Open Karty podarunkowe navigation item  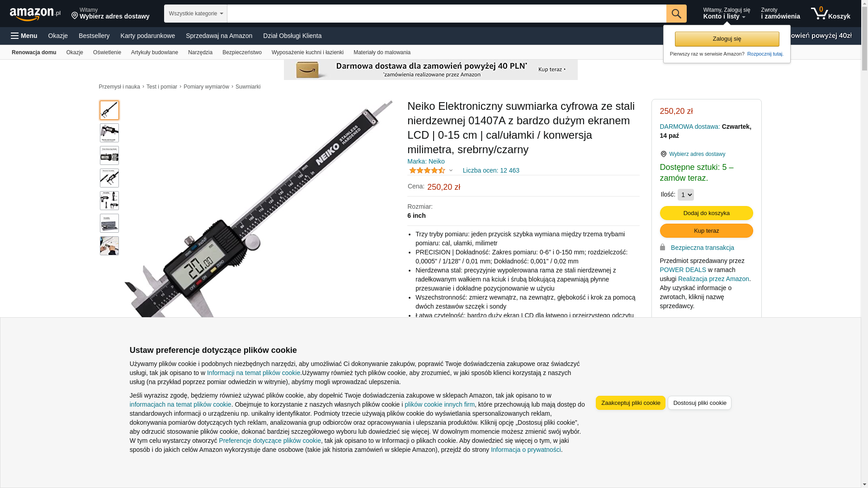pyautogui.click(x=148, y=36)
